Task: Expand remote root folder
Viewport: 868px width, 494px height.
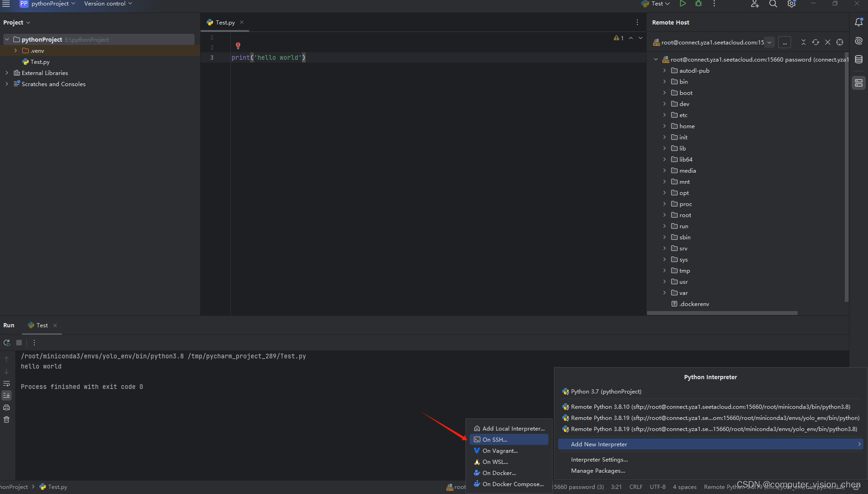Action: coord(664,215)
